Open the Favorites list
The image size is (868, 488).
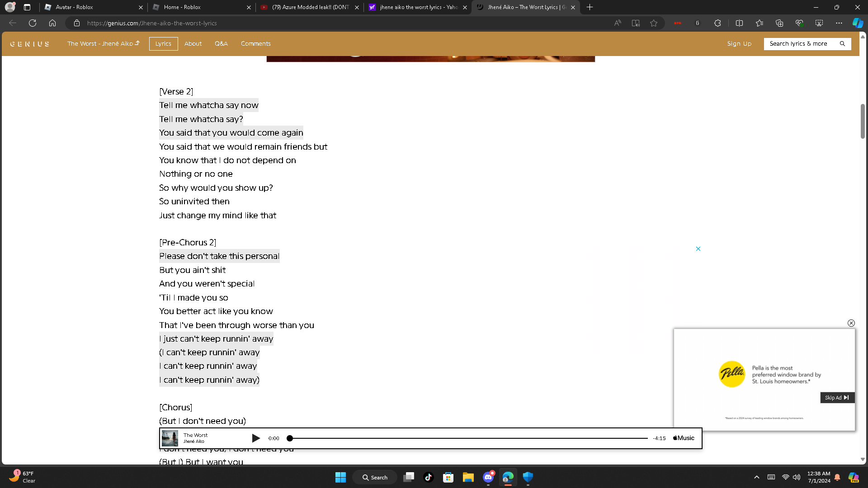(759, 23)
